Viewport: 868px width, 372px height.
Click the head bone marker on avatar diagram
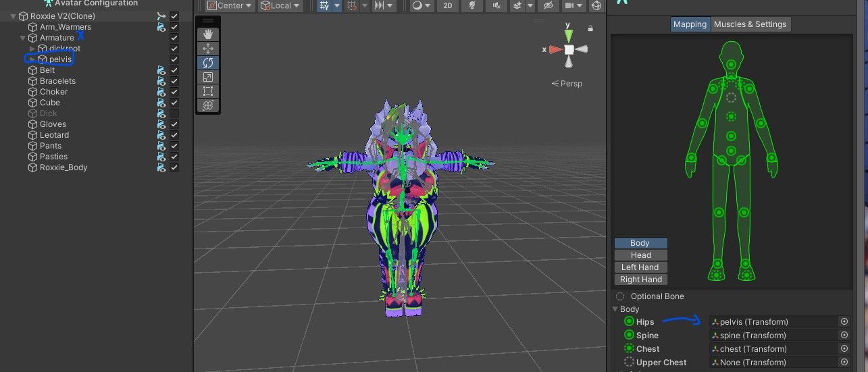click(731, 64)
